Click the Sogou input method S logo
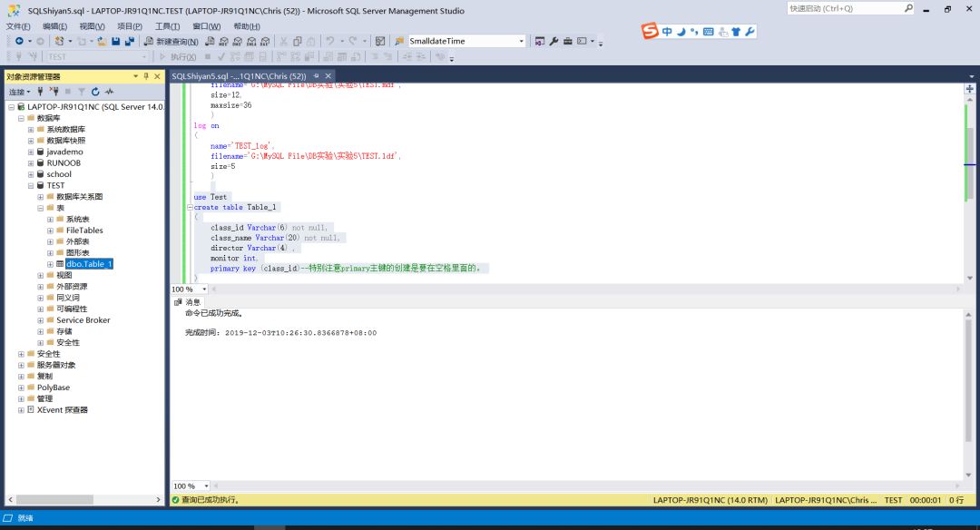The width and height of the screenshot is (980, 530). click(x=650, y=31)
